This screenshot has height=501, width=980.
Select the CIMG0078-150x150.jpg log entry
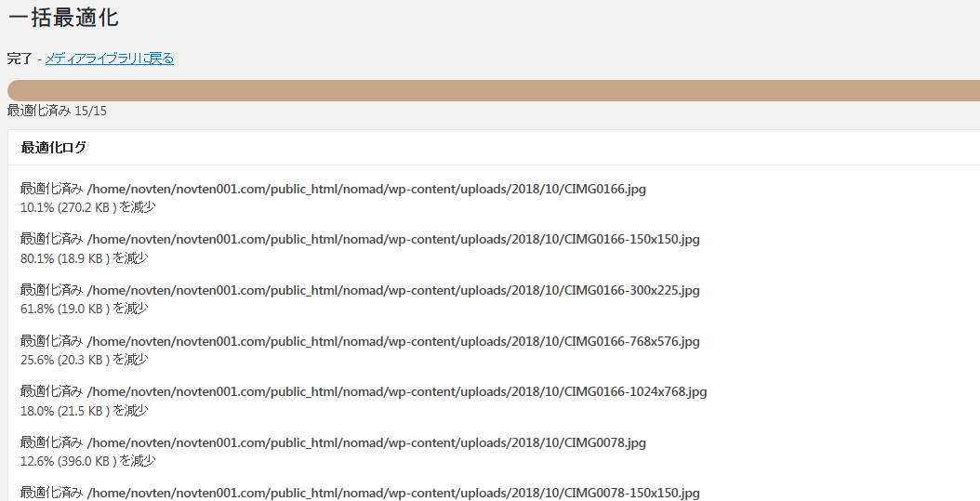tap(393, 493)
